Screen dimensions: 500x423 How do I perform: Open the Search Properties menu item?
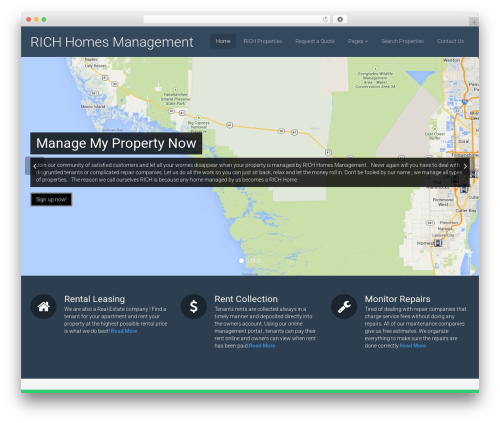point(402,41)
